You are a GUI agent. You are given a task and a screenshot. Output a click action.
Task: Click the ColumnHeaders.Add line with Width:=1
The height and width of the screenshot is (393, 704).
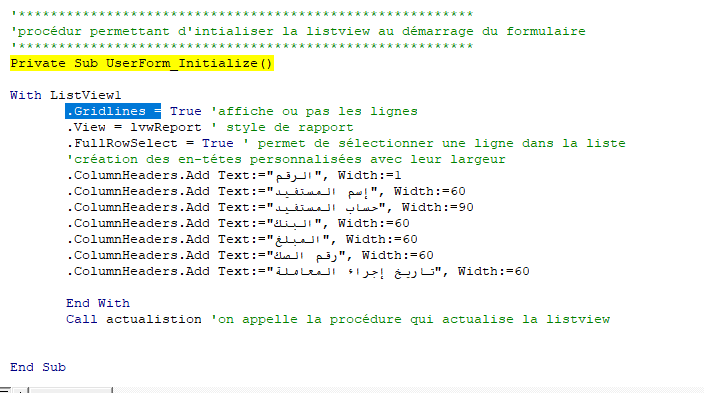pos(234,176)
